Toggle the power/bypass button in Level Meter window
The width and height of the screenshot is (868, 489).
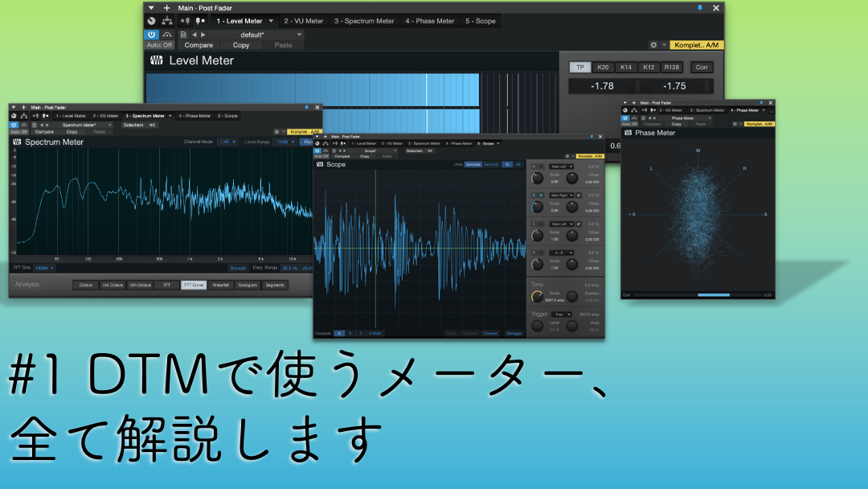[151, 35]
